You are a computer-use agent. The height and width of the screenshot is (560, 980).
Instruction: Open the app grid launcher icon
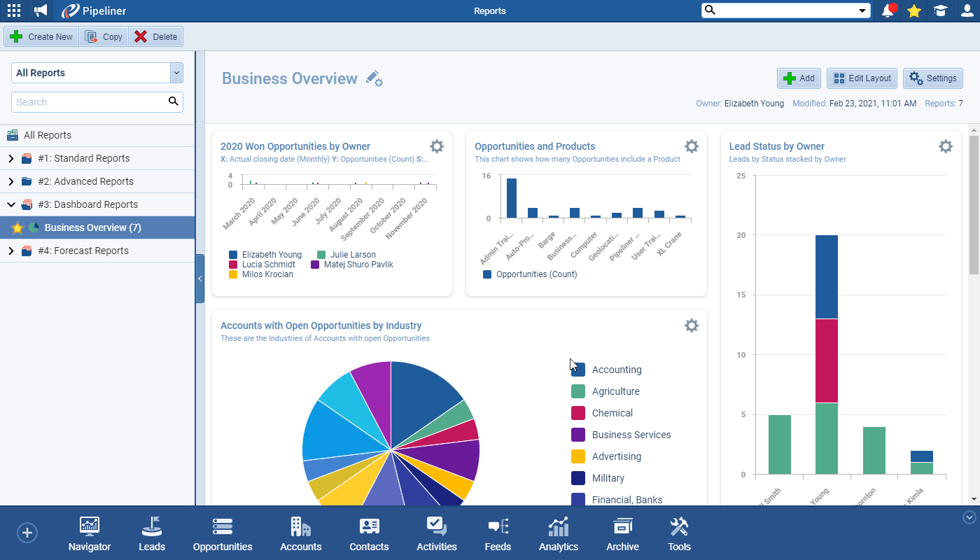pyautogui.click(x=14, y=10)
